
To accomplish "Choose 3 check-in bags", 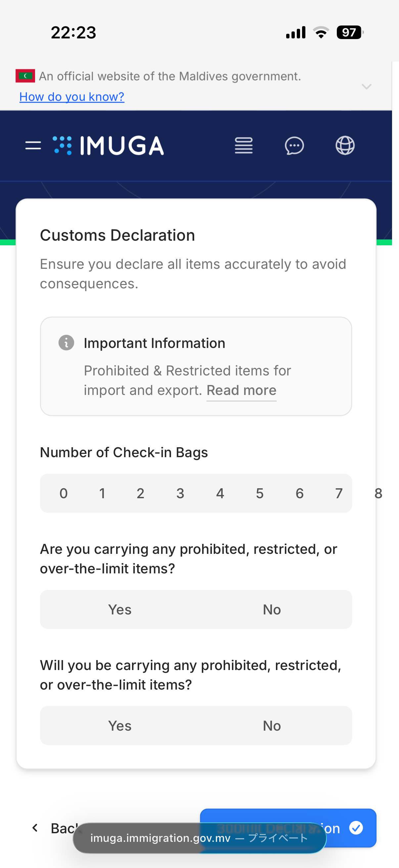I will pos(180,494).
